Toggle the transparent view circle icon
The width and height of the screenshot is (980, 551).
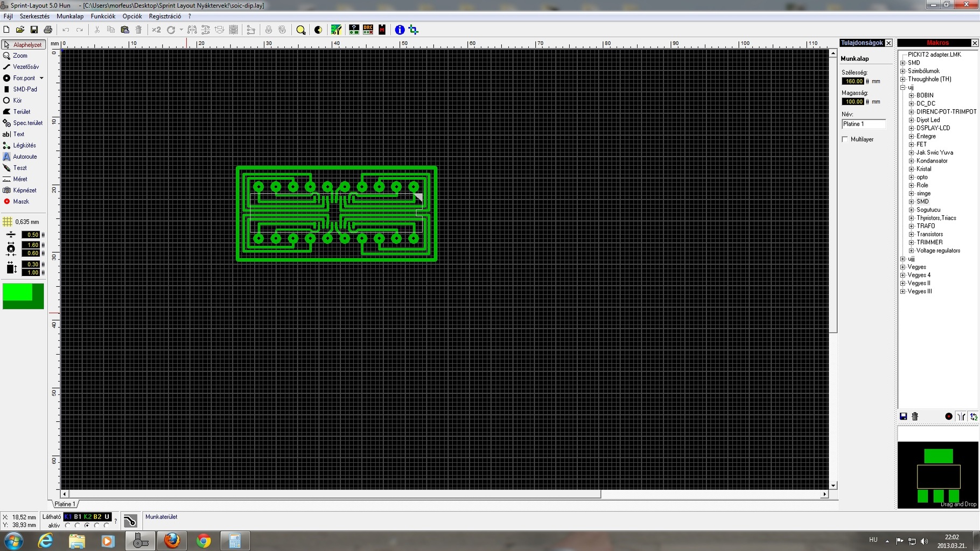[318, 30]
